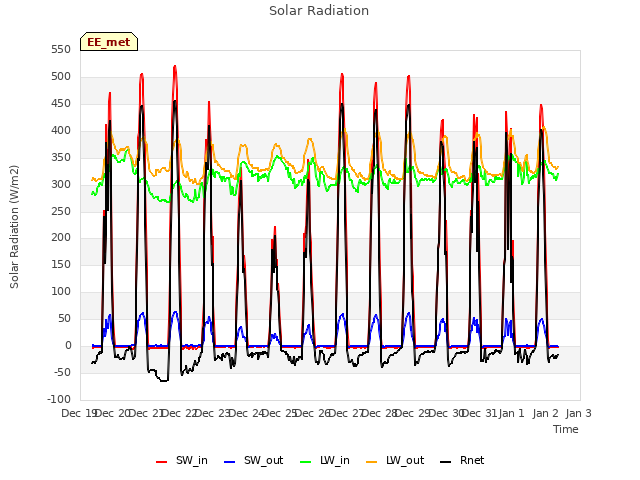Click the Rnet minimum near -65 on Dec 21

click(163, 381)
